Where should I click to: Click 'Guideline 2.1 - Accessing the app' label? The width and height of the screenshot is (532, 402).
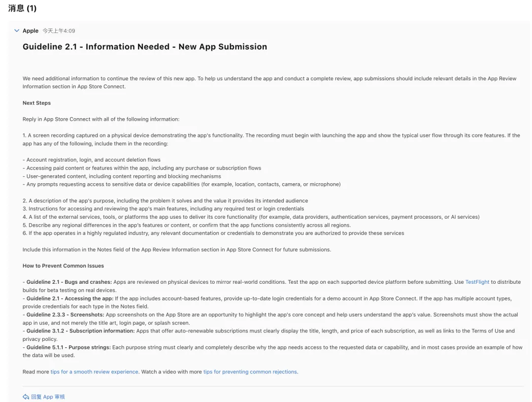pyautogui.click(x=70, y=298)
